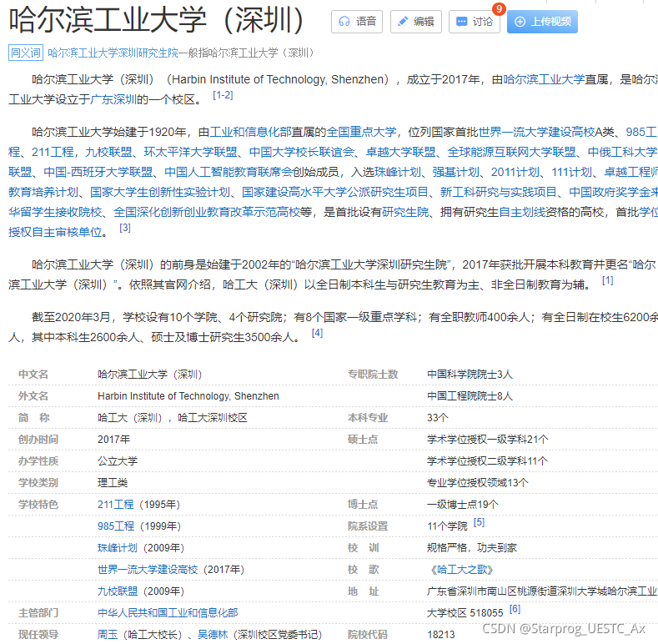Click reference marker [1] after third paragraph

point(608,280)
